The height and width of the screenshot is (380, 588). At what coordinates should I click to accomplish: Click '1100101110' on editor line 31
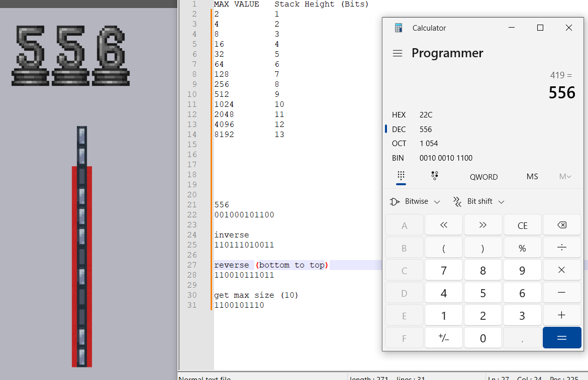(x=239, y=305)
